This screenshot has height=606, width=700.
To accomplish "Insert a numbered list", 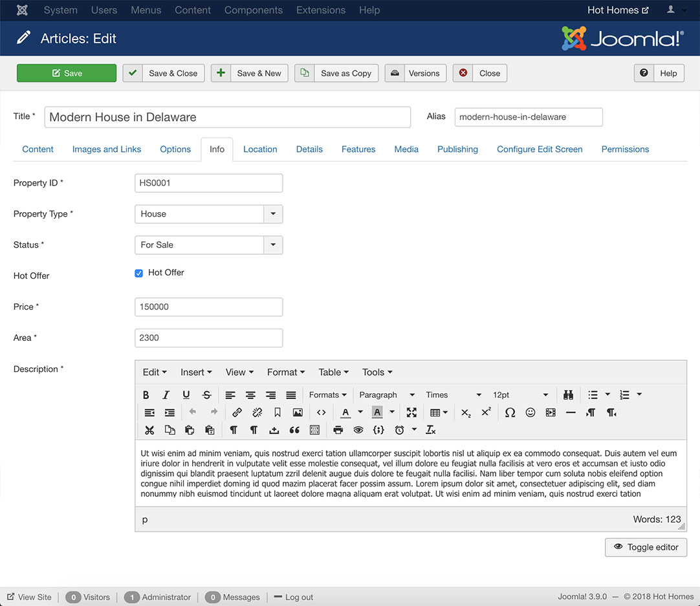I will point(624,395).
